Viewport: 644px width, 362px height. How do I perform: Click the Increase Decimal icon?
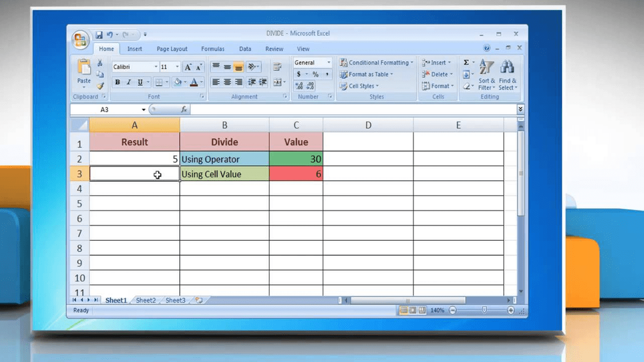[299, 86]
